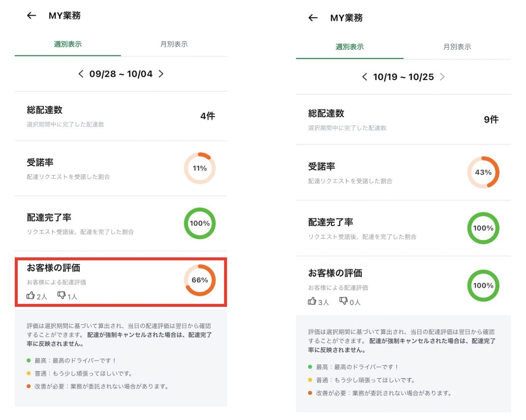Click the 11% acceptance rate ring

pos(200,168)
